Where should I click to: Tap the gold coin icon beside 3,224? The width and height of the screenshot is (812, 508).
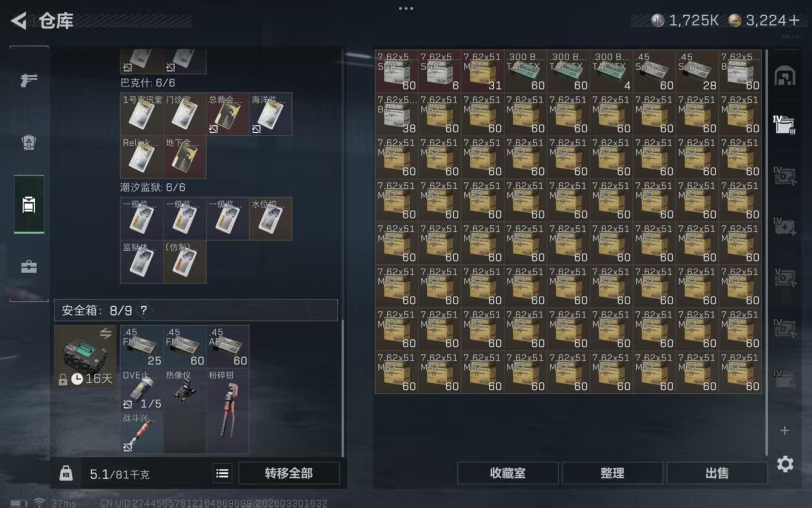click(734, 20)
